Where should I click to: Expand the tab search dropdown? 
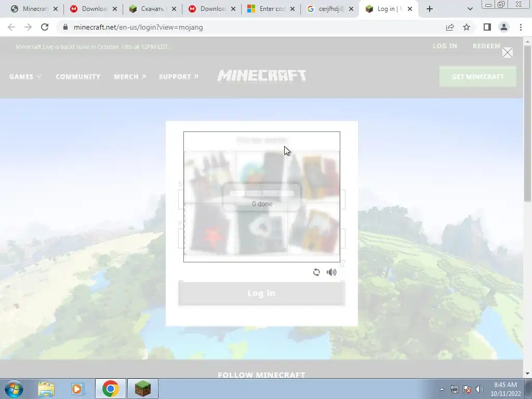click(470, 9)
